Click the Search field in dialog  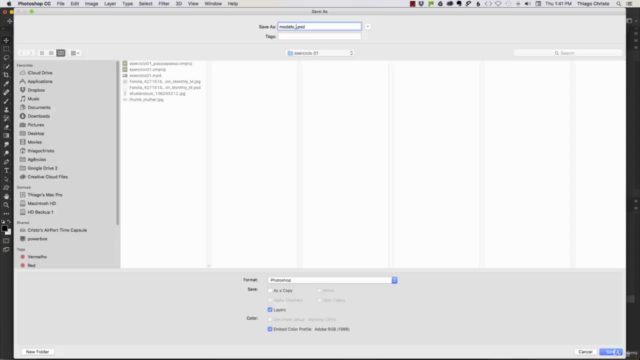click(x=568, y=53)
